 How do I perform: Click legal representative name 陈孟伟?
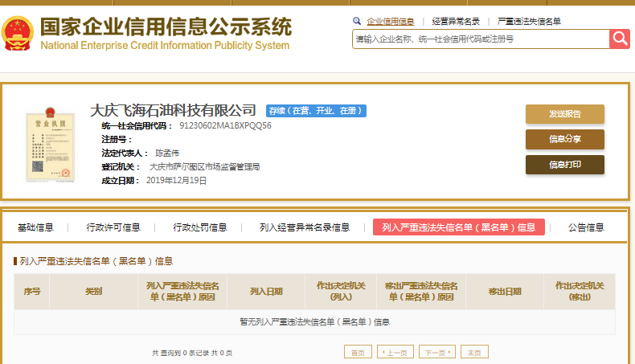coord(167,153)
